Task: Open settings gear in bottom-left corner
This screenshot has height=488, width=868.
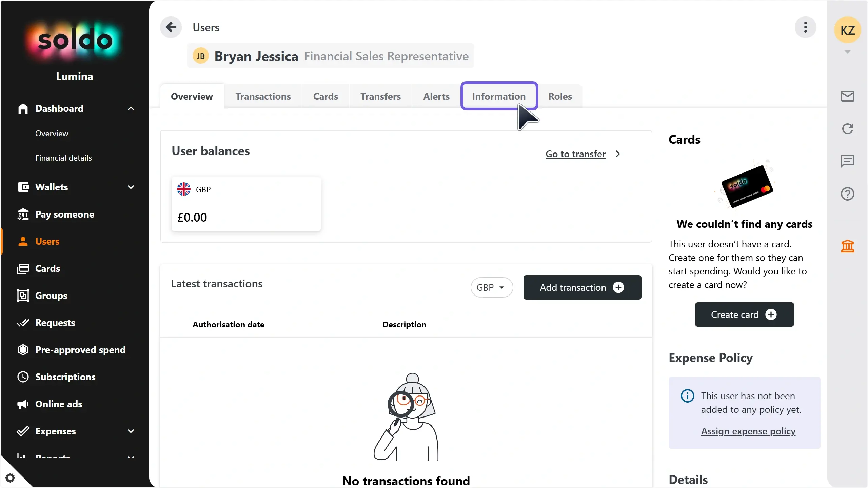Action: click(10, 478)
